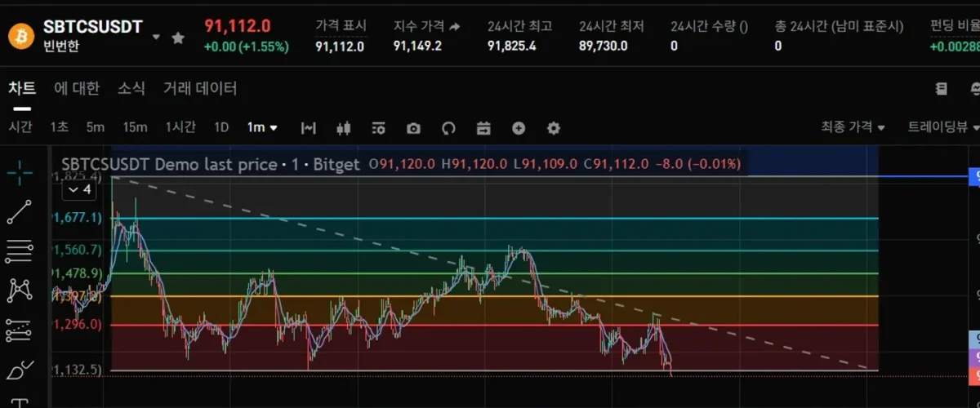Click the blue price axis marker at top right

click(x=973, y=176)
